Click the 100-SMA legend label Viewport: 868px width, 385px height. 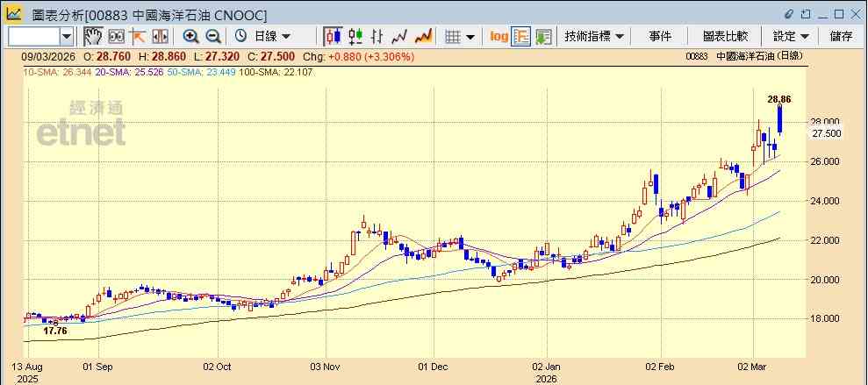click(276, 72)
